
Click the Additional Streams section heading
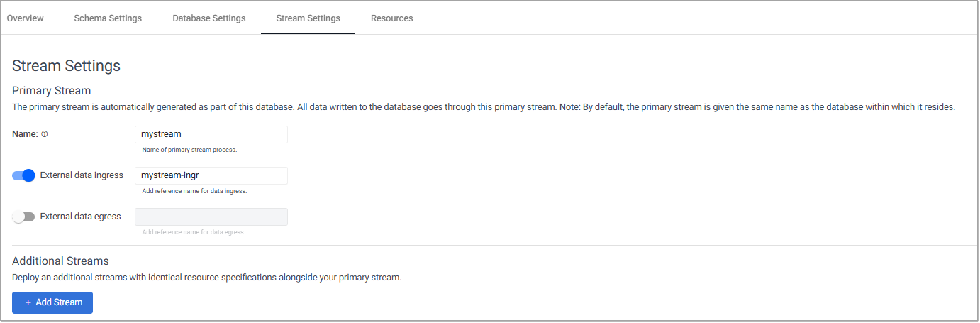click(x=60, y=261)
